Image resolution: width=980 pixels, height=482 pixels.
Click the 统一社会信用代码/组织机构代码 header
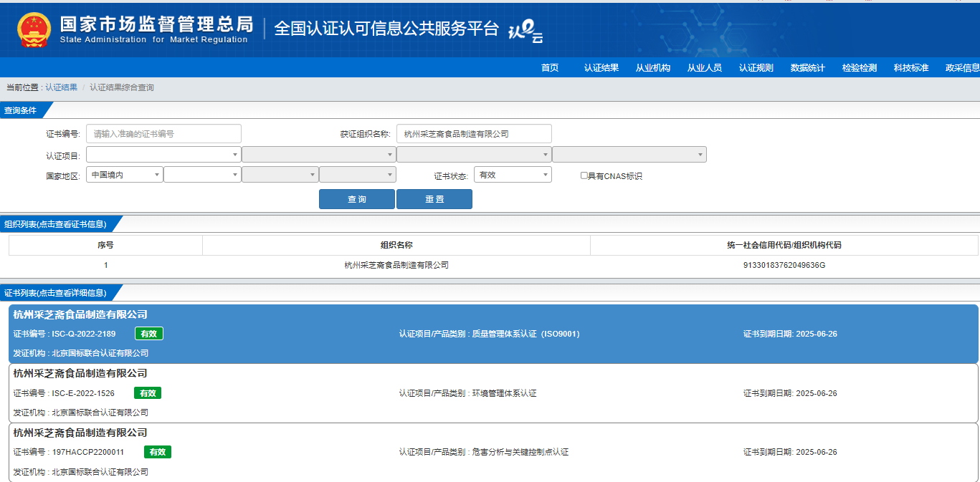coord(784,245)
